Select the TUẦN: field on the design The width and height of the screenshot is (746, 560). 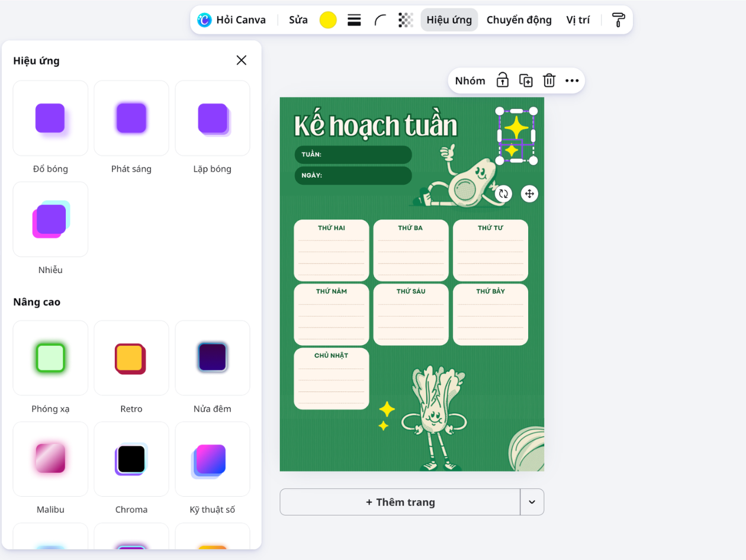pyautogui.click(x=353, y=155)
